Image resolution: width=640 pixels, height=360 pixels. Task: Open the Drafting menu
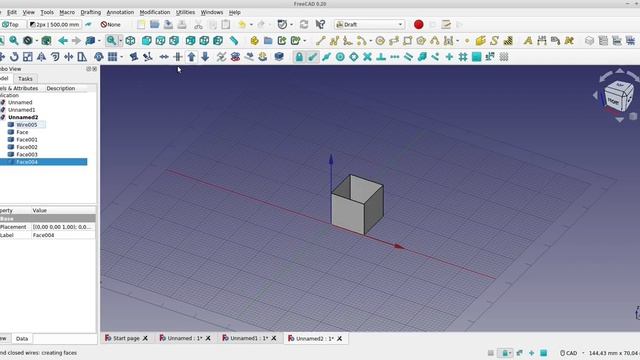[91, 12]
